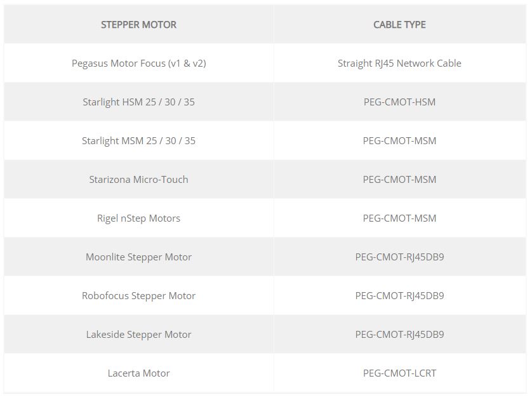Click the CABLE TYPE column header
The width and height of the screenshot is (532, 402).
pos(399,24)
